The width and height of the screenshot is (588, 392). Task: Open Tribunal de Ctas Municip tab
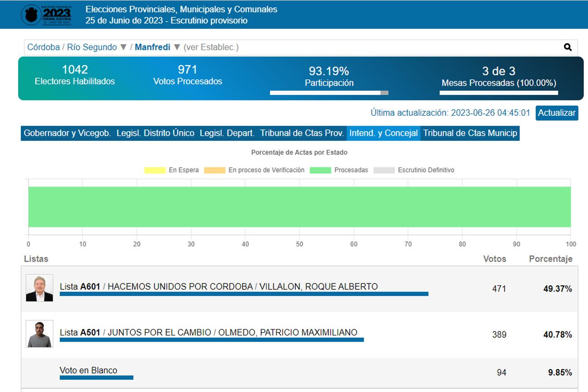(x=470, y=133)
